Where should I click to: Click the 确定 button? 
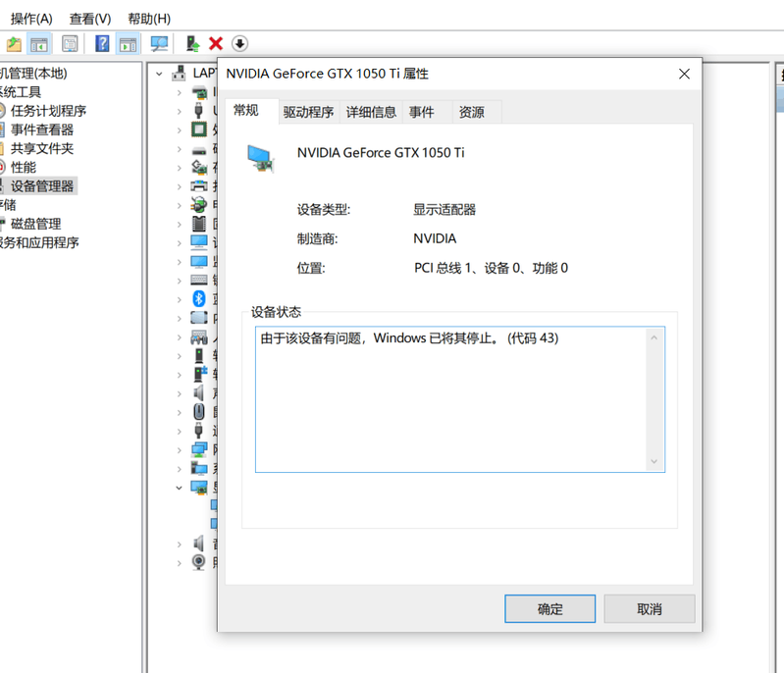tap(550, 608)
